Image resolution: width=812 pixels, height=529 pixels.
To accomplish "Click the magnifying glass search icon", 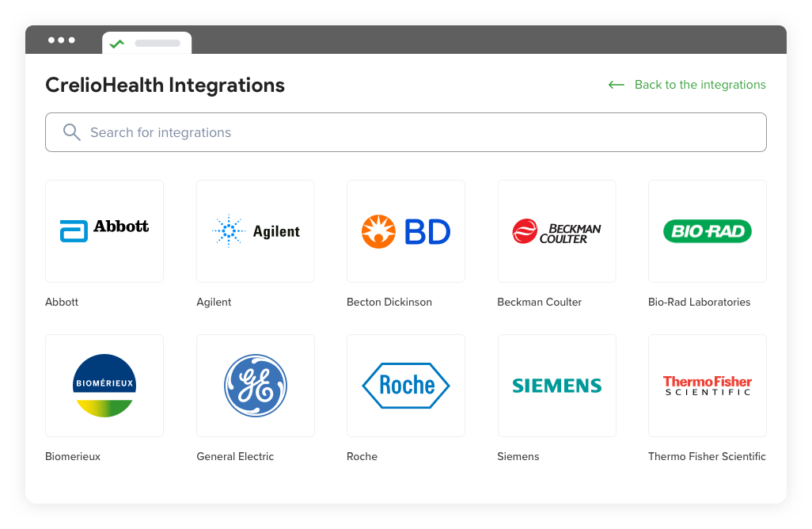I will (71, 131).
